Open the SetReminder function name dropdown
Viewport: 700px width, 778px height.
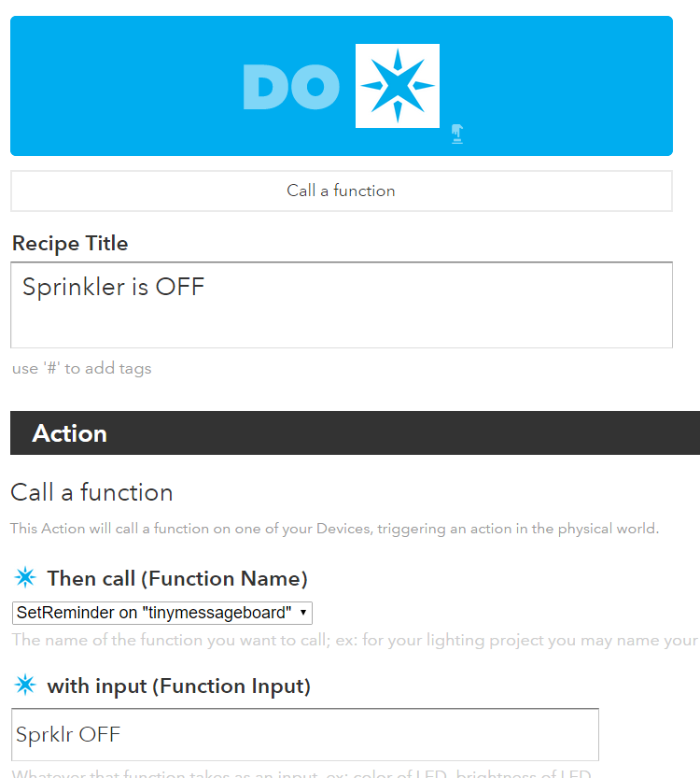coord(161,613)
